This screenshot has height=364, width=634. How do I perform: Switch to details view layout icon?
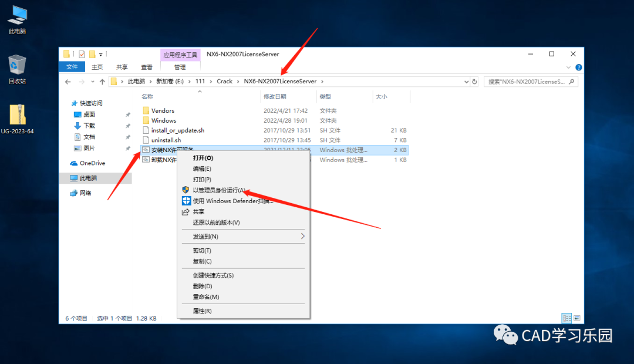566,318
